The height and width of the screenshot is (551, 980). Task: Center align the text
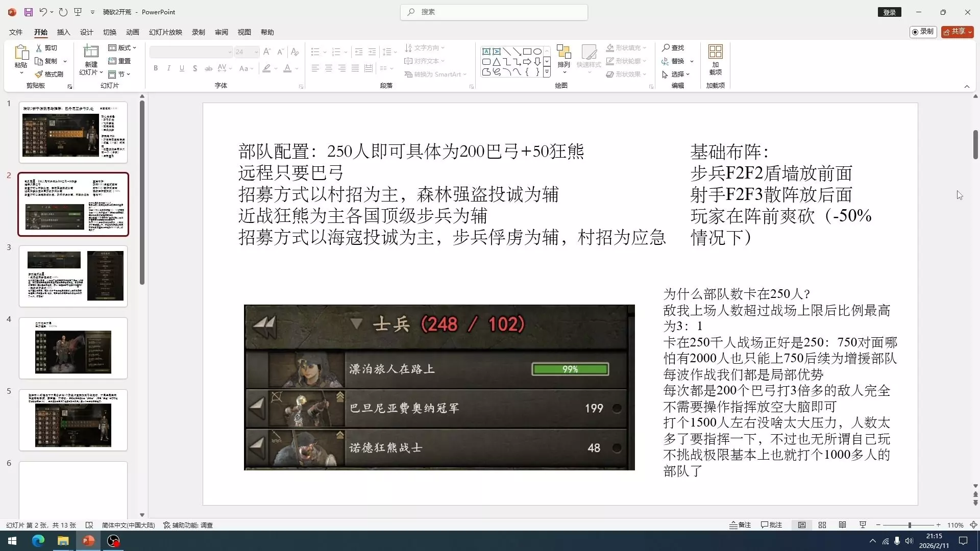[329, 68]
